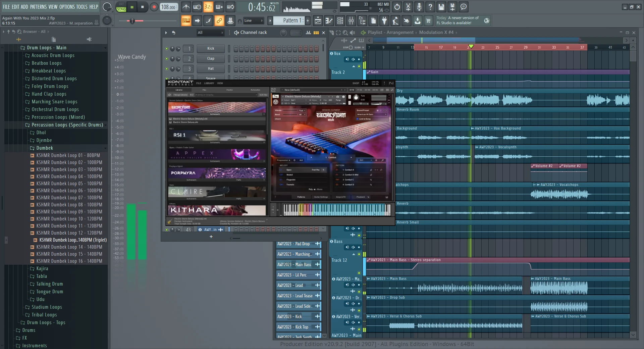Click the Channel rack graph editor icon

[x=308, y=33]
